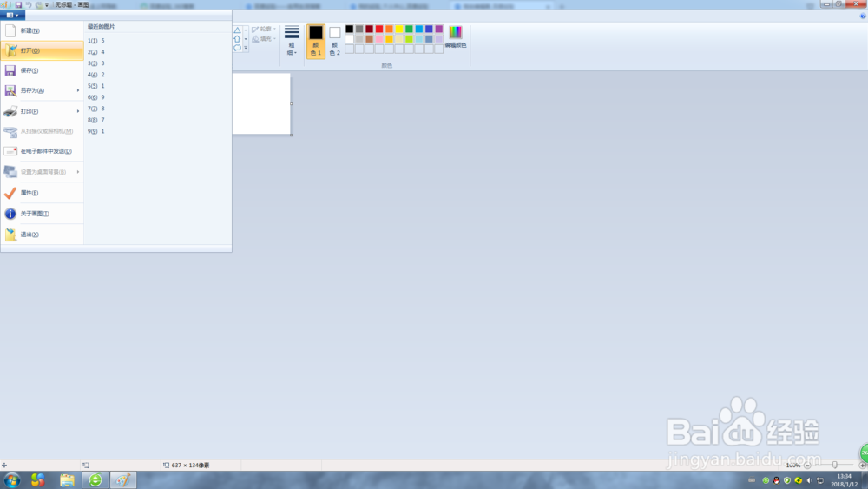This screenshot has height=489, width=868.
Task: Expand the 打印 submenu arrow
Action: [78, 111]
